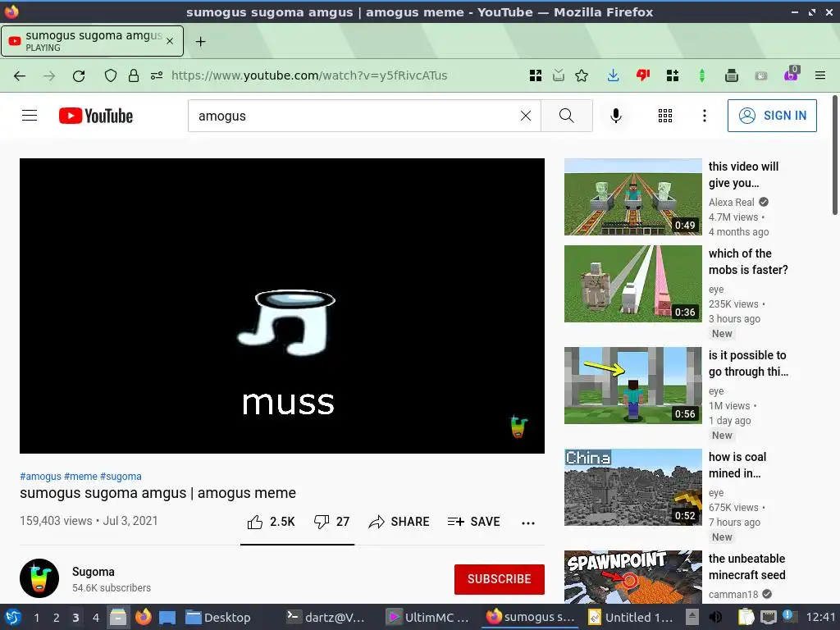
Task: Open Firefox downloads arrow icon
Action: click(614, 75)
